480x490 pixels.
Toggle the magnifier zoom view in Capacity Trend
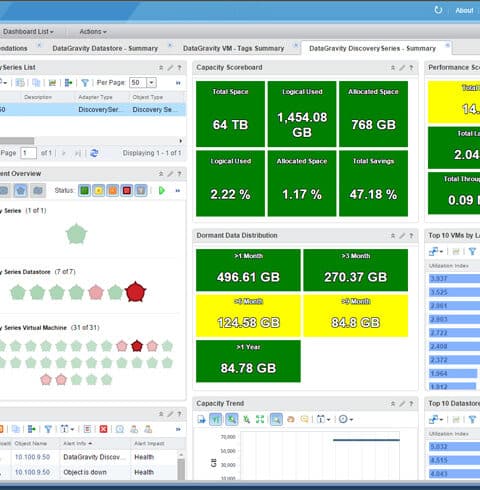point(276,419)
